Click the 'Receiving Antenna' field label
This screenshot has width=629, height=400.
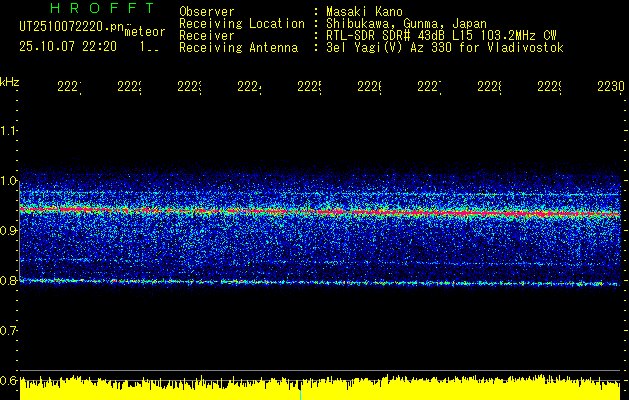(x=239, y=48)
